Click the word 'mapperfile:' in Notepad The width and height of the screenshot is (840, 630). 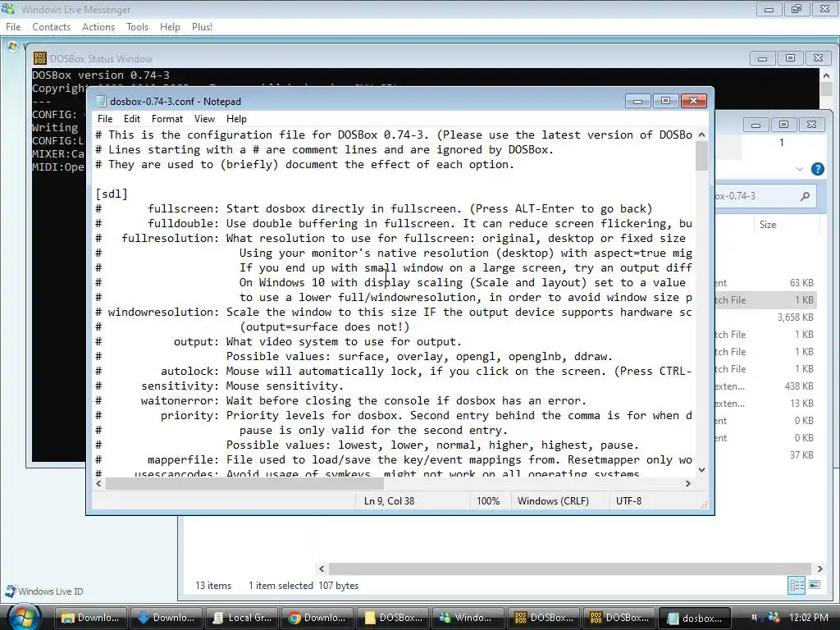click(x=183, y=459)
